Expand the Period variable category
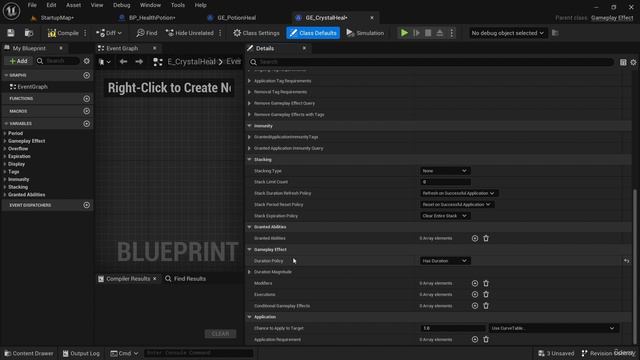The width and height of the screenshot is (640, 360). 5,133
